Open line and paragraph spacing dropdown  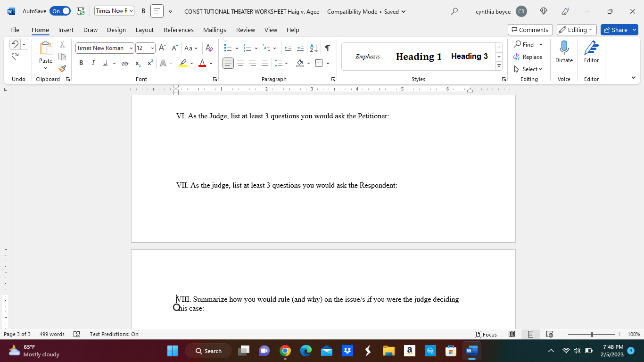pos(281,63)
